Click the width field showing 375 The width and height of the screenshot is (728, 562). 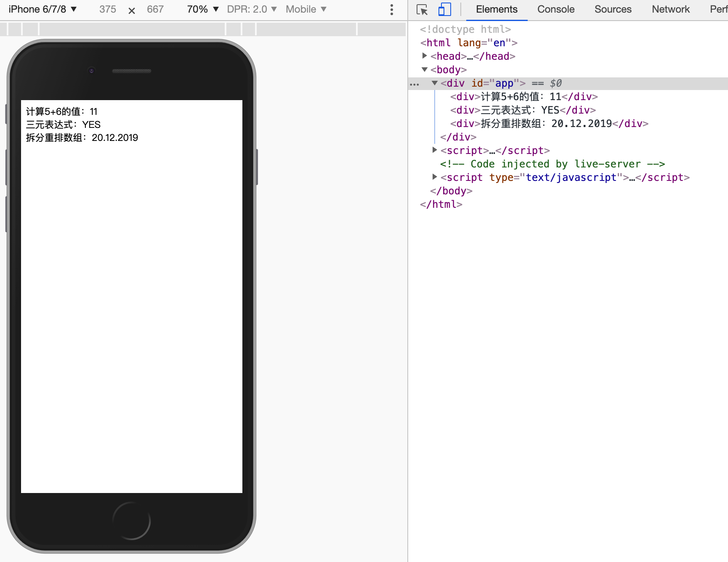coord(108,9)
